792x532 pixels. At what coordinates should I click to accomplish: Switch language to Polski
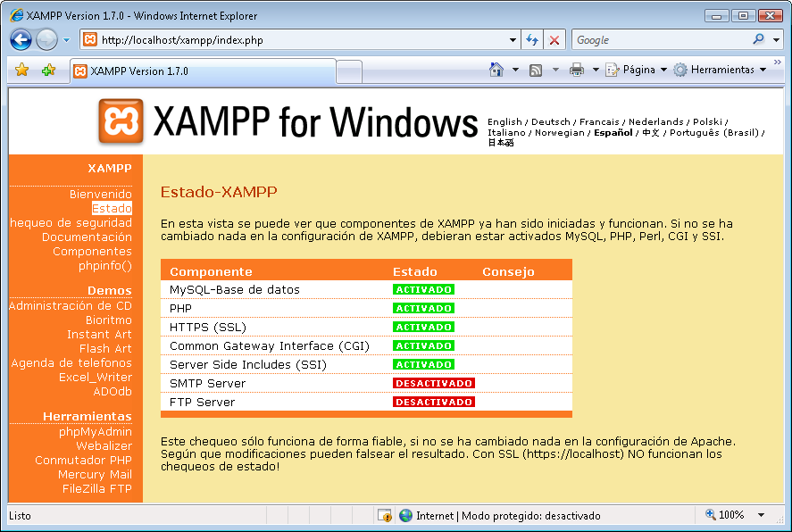(x=707, y=122)
